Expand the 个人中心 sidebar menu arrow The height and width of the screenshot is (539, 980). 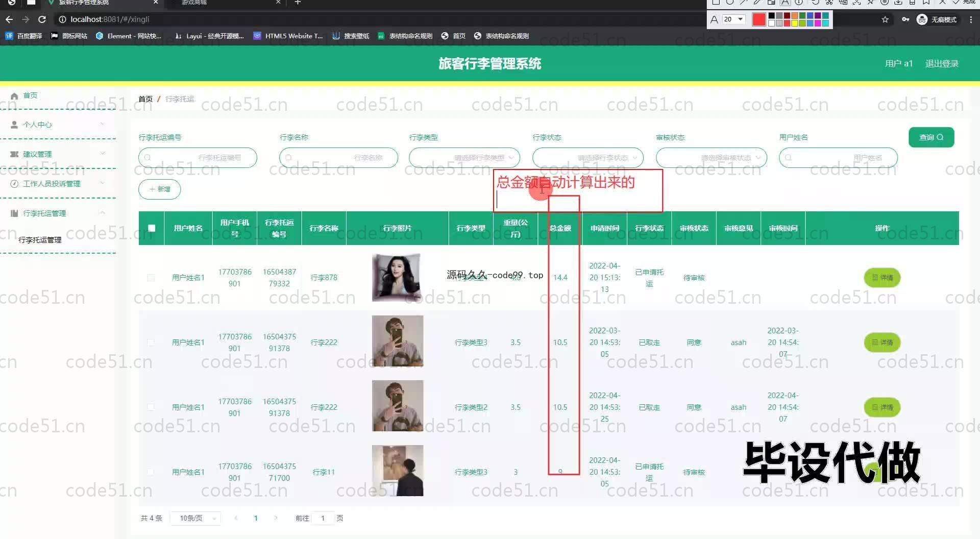(x=102, y=124)
